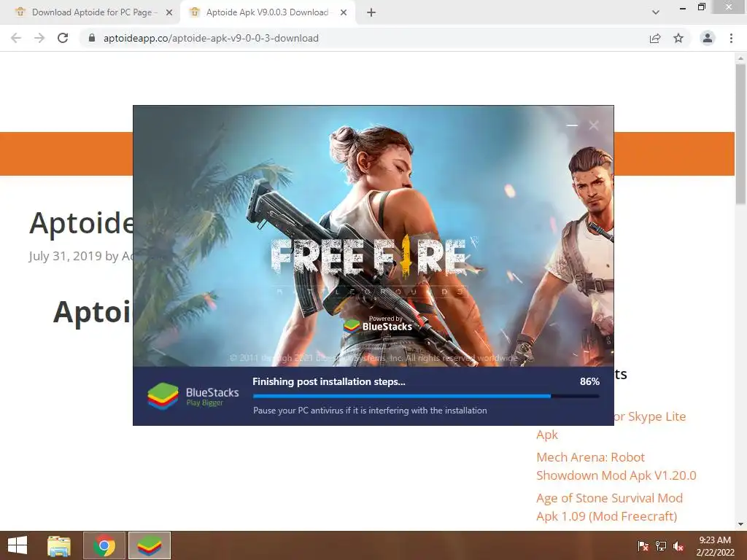Open Chrome profile avatar

point(708,38)
